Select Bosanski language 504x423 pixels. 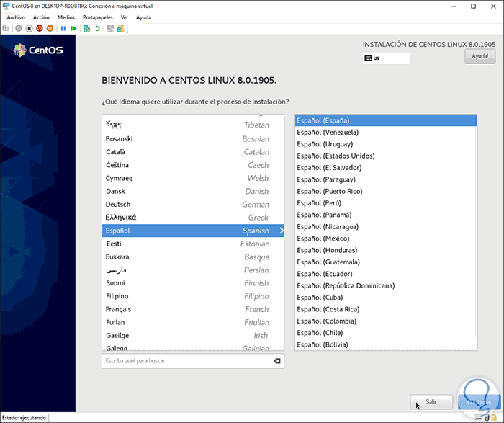tap(193, 139)
